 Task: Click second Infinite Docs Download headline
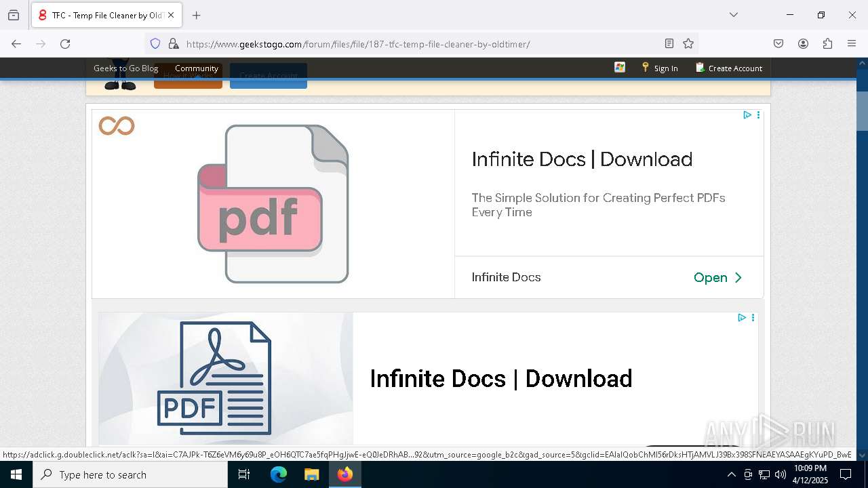click(x=501, y=378)
